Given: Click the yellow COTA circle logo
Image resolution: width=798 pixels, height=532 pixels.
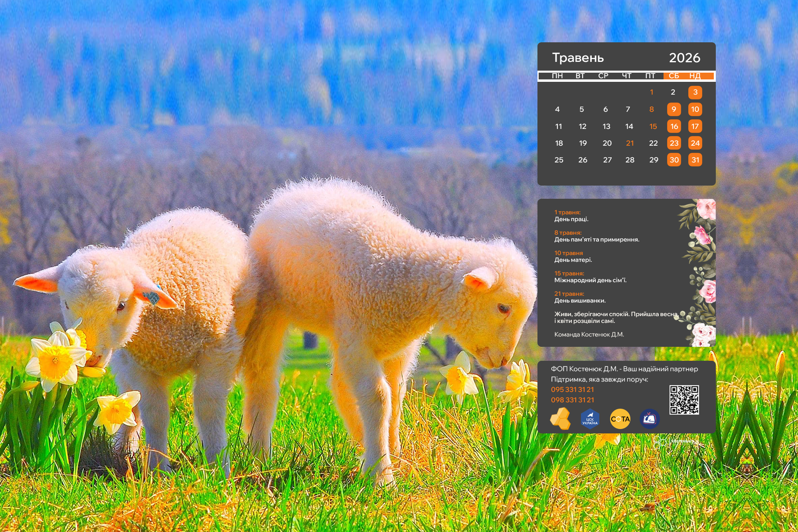Looking at the screenshot, I should pyautogui.click(x=620, y=419).
